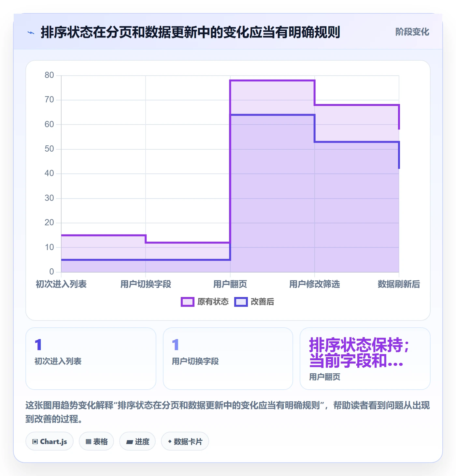The width and height of the screenshot is (456, 476).
Task: Click the chart title 排序状态在分页和数据更新中的变化应当有明确规则
Action: pos(191,32)
